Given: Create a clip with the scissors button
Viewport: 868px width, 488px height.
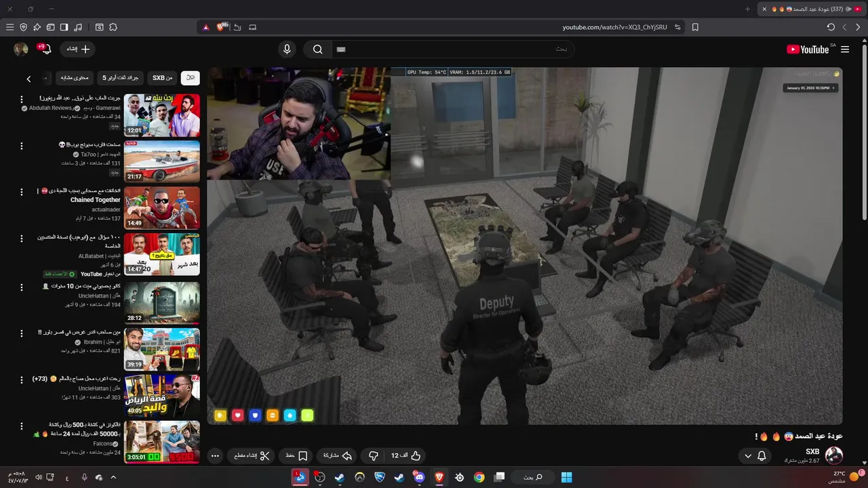Looking at the screenshot, I should pos(252,455).
